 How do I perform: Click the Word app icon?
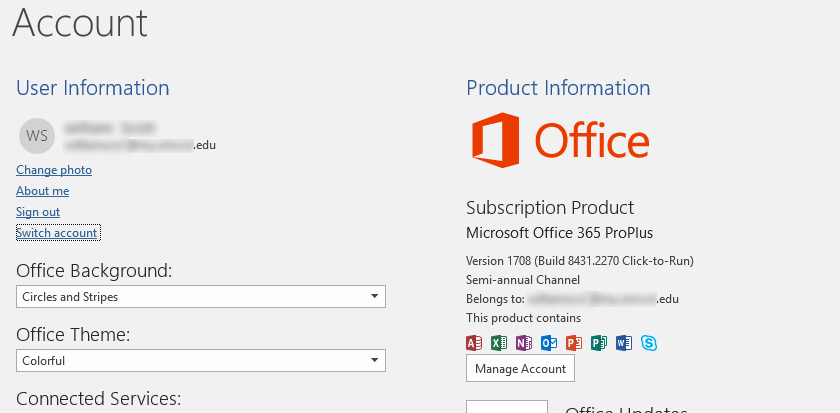point(624,343)
